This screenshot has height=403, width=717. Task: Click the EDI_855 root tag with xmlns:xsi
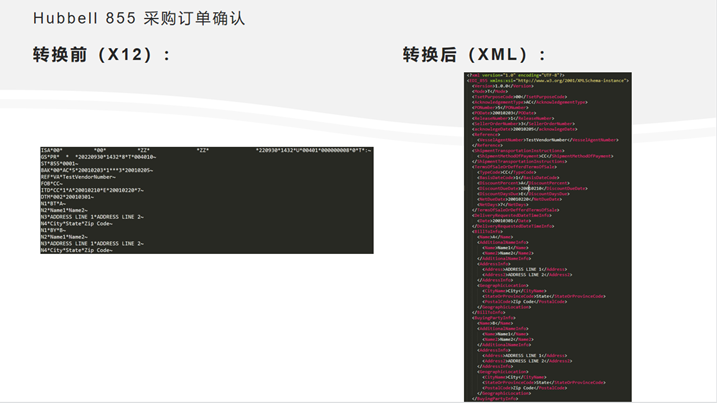[x=548, y=81]
